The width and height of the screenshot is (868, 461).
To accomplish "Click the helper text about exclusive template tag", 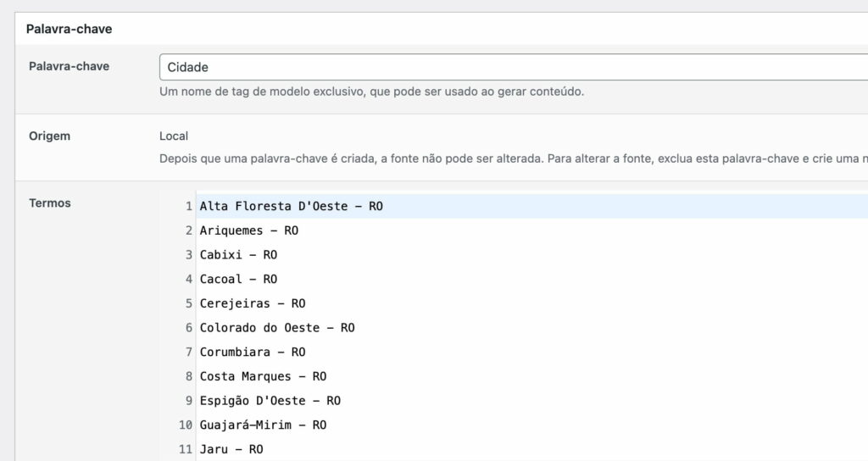I will tap(371, 92).
